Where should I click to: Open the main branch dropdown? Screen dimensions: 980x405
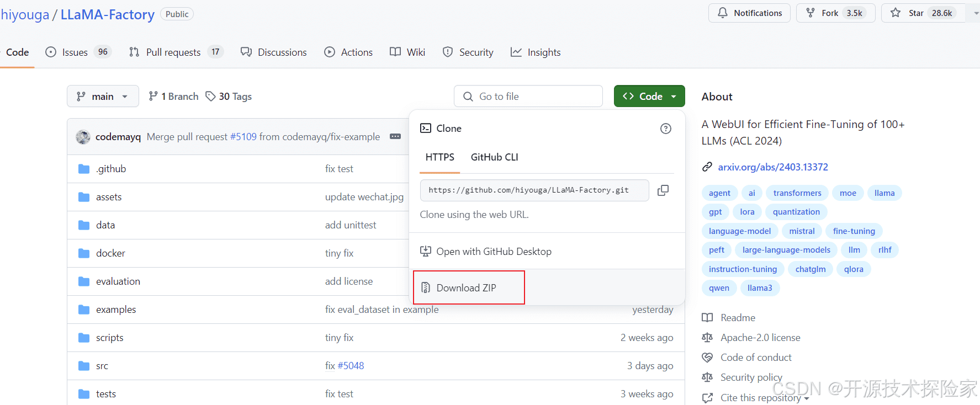[x=103, y=97]
